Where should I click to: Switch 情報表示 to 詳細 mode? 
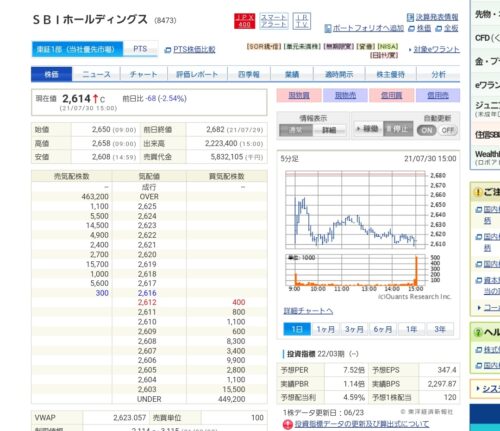[x=329, y=130]
